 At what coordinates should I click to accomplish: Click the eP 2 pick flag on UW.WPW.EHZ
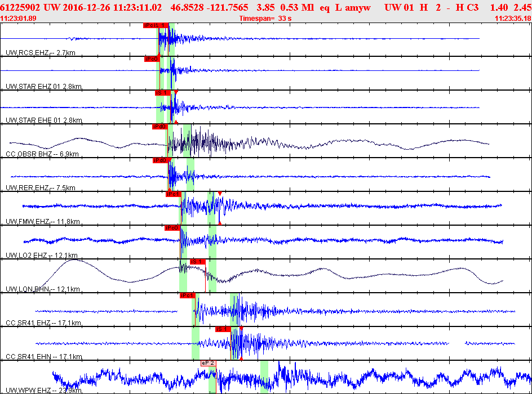[x=209, y=363]
